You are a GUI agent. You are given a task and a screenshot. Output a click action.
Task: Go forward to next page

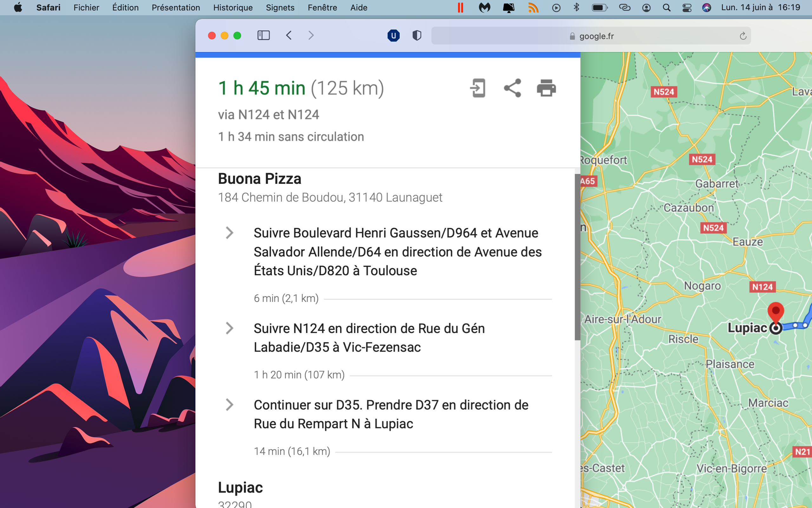(311, 35)
